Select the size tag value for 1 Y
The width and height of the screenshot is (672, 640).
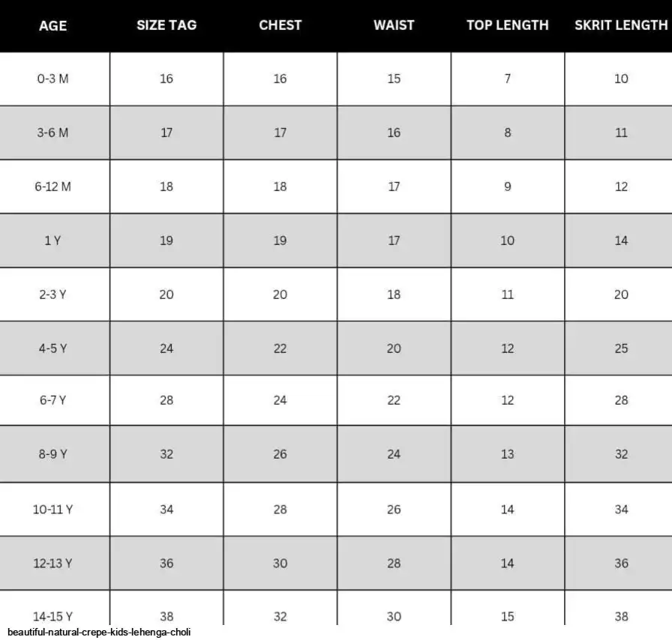pyautogui.click(x=166, y=241)
